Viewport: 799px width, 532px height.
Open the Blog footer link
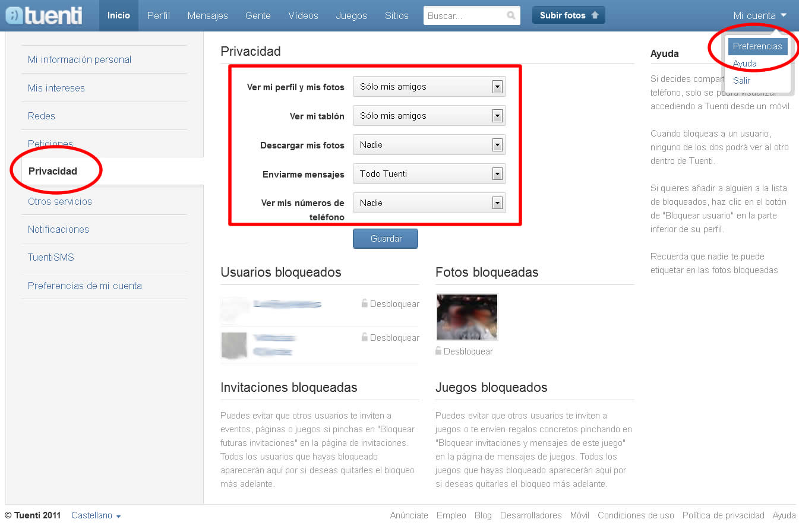[x=483, y=515]
